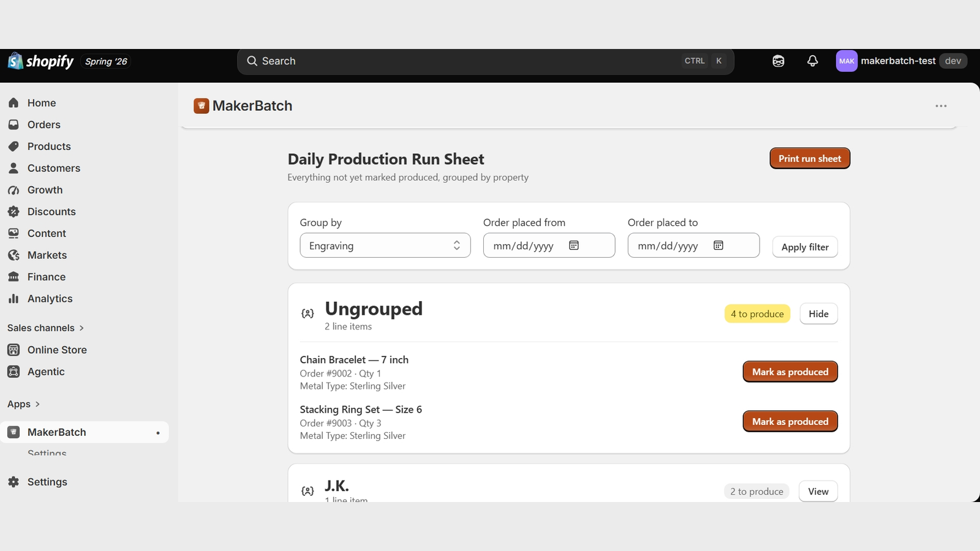Click the Growth icon in sidebar
The image size is (980, 551).
tap(13, 190)
